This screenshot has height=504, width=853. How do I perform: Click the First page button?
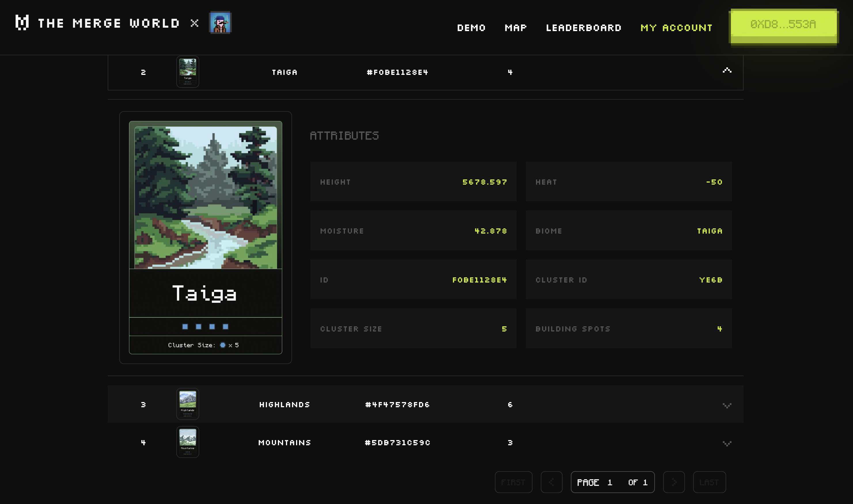click(x=513, y=482)
